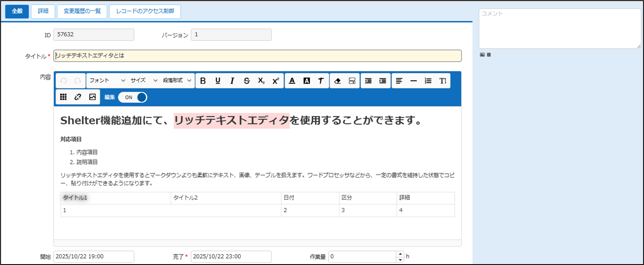Open the サイズ dropdown
Image resolution: width=644 pixels, height=265 pixels.
pos(144,81)
